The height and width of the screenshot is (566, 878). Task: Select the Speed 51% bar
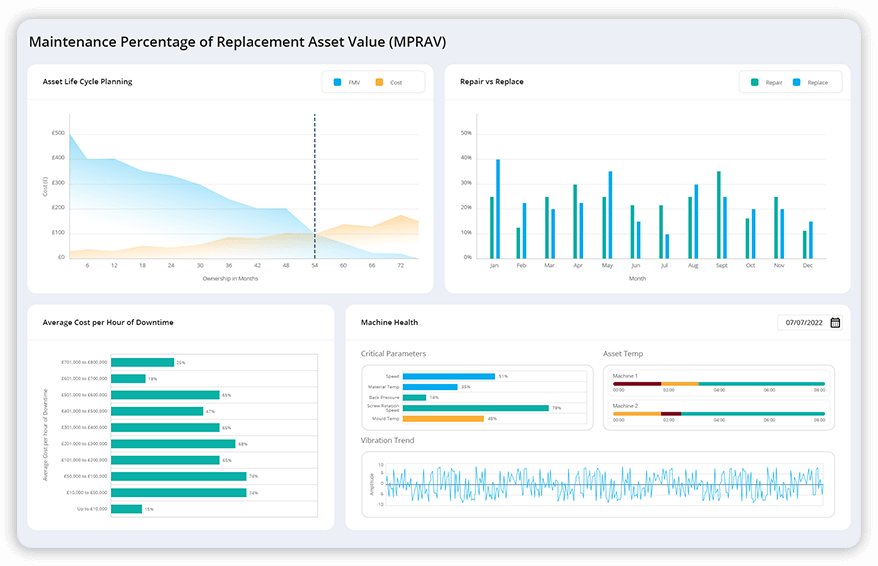coord(448,376)
